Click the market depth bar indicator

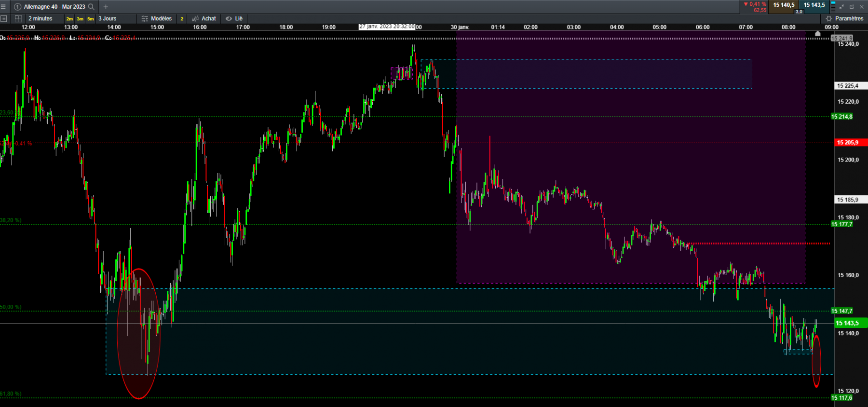[833, 6]
